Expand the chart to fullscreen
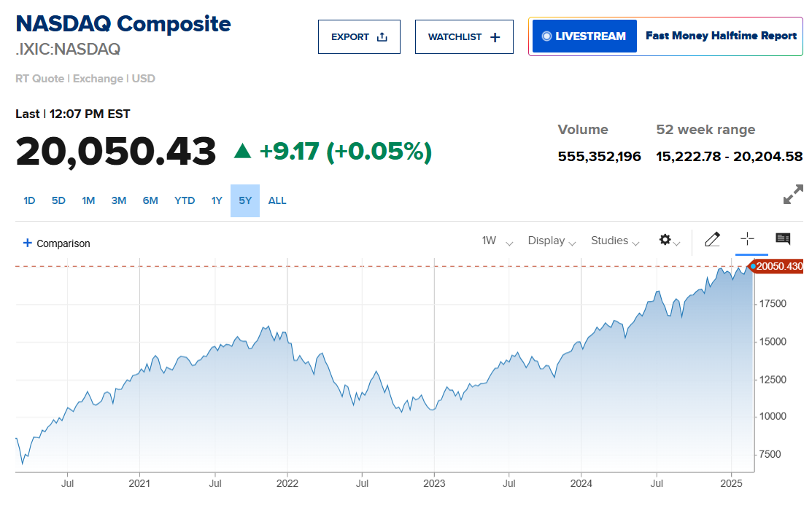 click(x=793, y=195)
